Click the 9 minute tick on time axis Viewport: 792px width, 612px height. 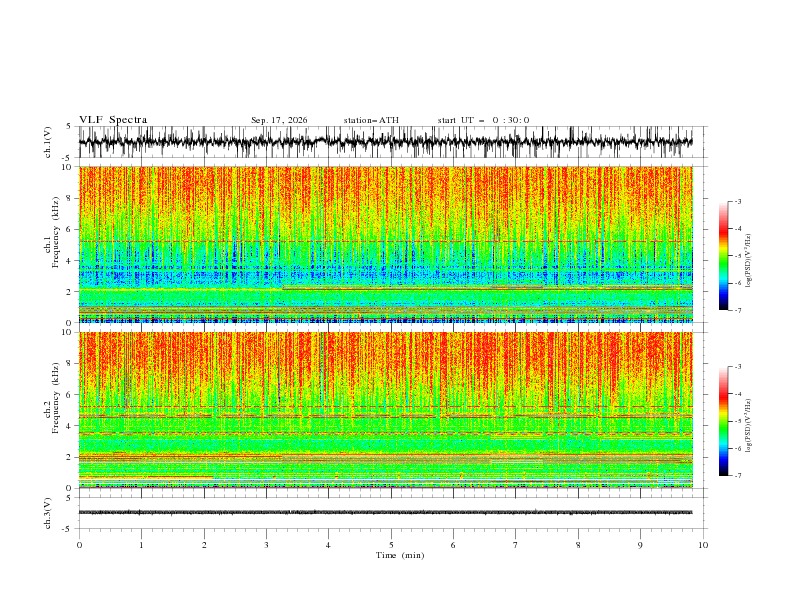(640, 545)
